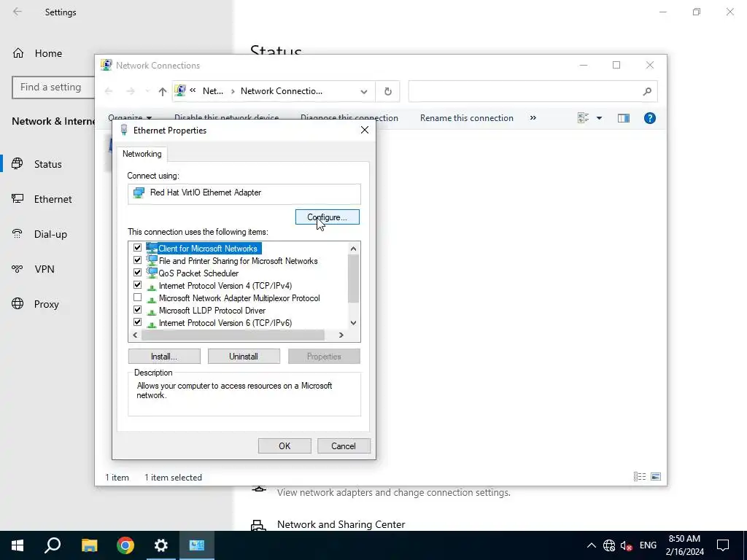Open view options dropdown arrow
This screenshot has width=747, height=560.
click(600, 118)
